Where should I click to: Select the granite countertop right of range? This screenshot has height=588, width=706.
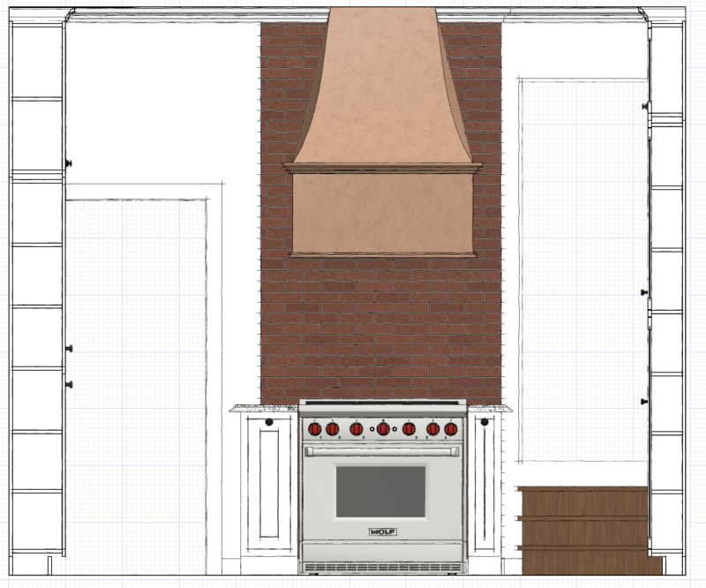(490, 409)
